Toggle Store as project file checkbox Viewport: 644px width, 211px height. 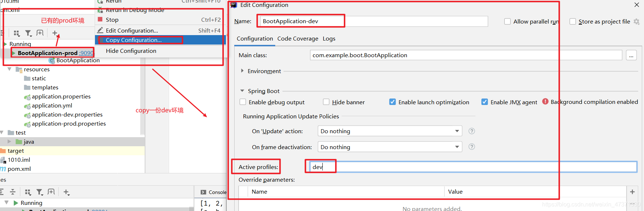coord(573,21)
